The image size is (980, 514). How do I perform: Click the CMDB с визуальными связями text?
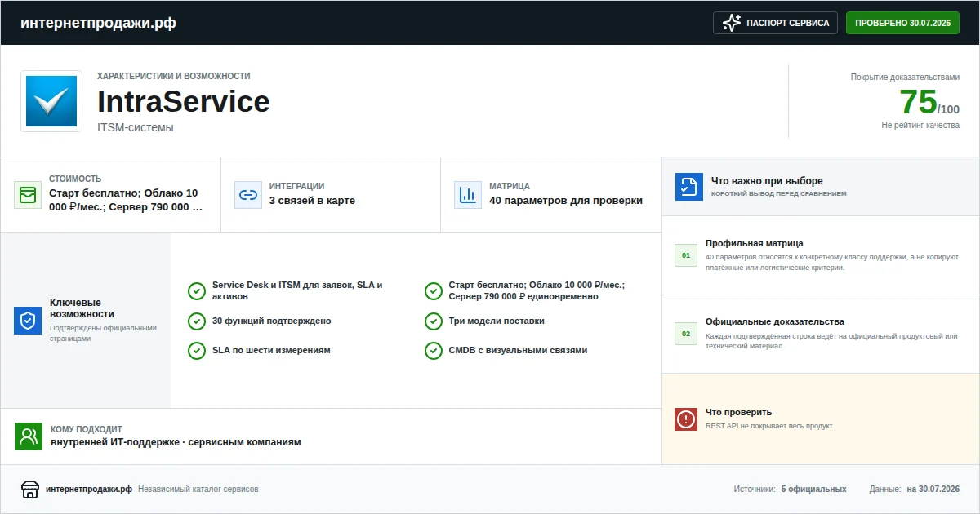(518, 350)
